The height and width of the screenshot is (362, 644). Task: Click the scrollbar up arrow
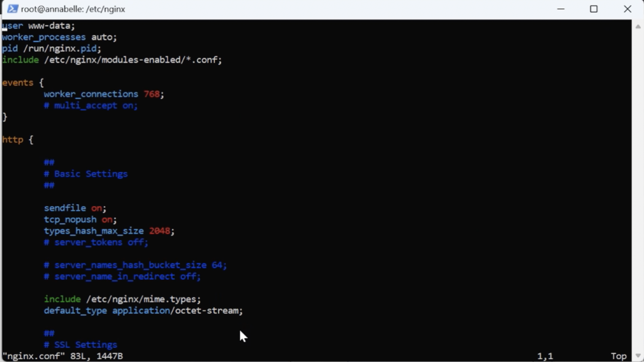click(x=638, y=27)
